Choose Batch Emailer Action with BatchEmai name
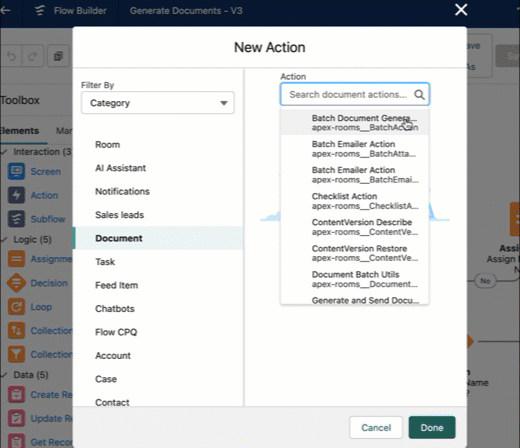Viewport: 520px width, 448px height. click(355, 175)
